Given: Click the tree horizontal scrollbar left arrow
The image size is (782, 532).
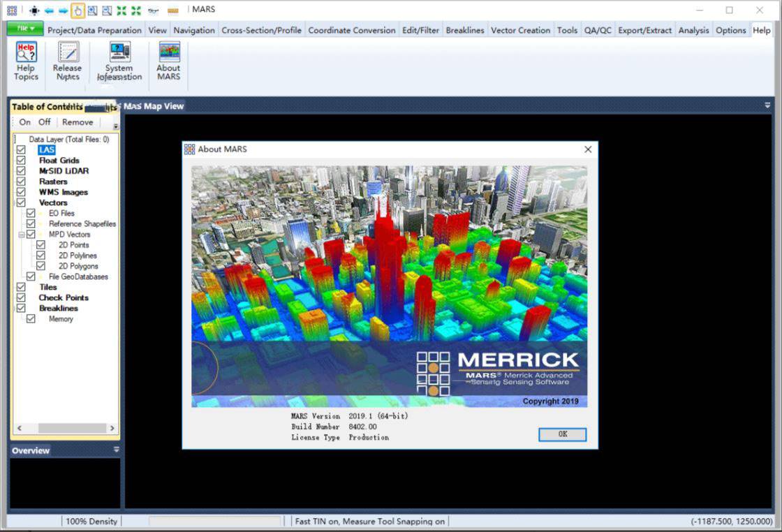Looking at the screenshot, I should click(x=20, y=428).
